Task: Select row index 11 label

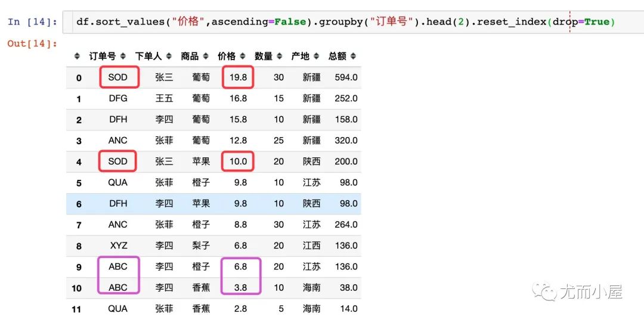Action: click(x=77, y=309)
